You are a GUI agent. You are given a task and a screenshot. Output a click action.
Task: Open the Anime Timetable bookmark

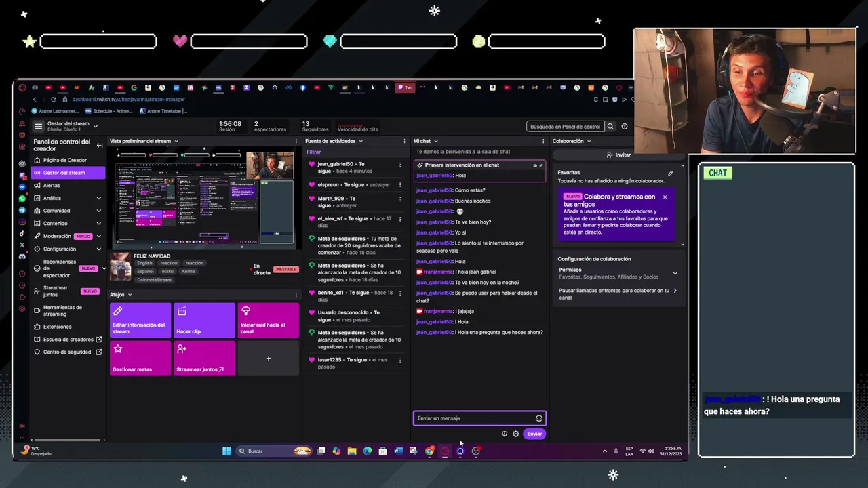click(163, 111)
